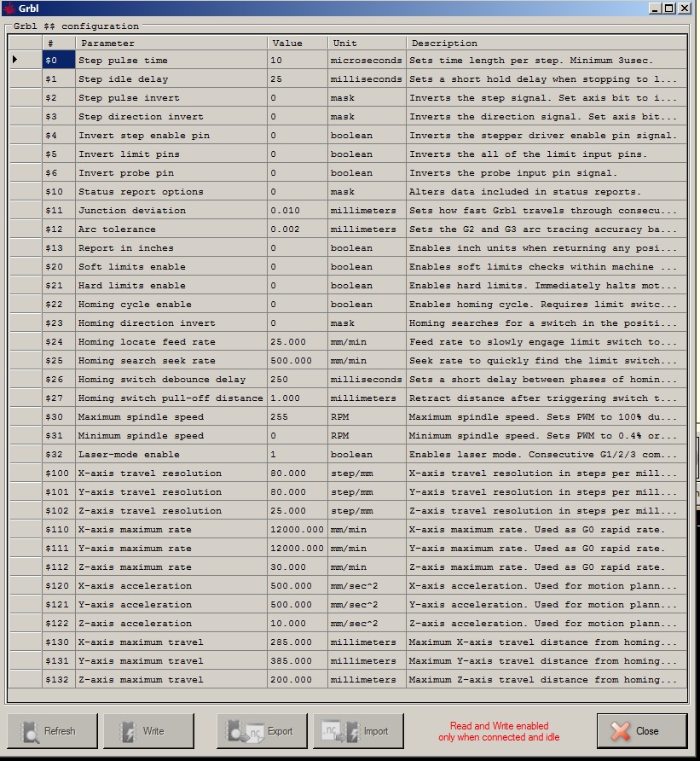
Task: Click the Hard limits enable parameter
Action: pos(171,285)
